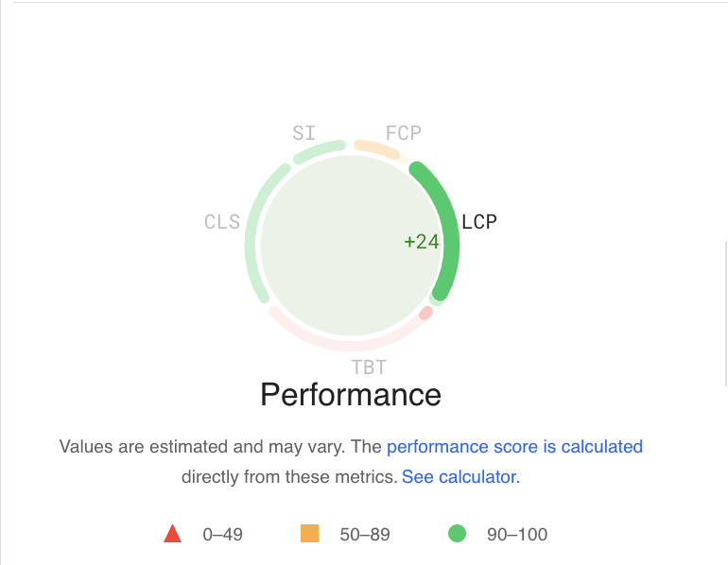
Task: Click the TBT metric label
Action: [x=369, y=368]
